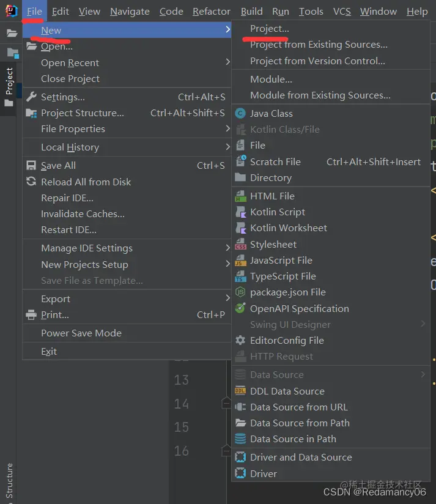Click the Save All floppy disk icon
Viewport: 436px width, 504px height.
pos(31,165)
